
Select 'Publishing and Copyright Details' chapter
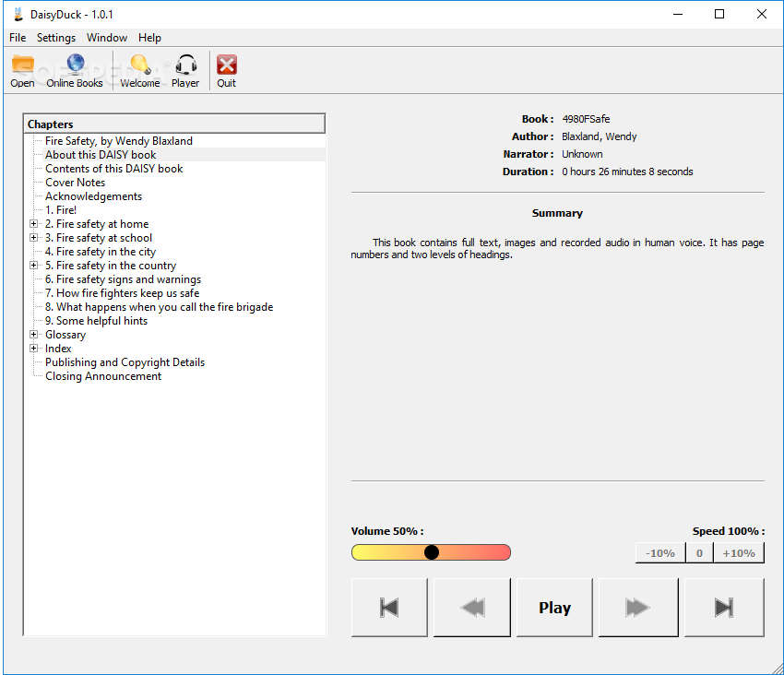pyautogui.click(x=125, y=362)
